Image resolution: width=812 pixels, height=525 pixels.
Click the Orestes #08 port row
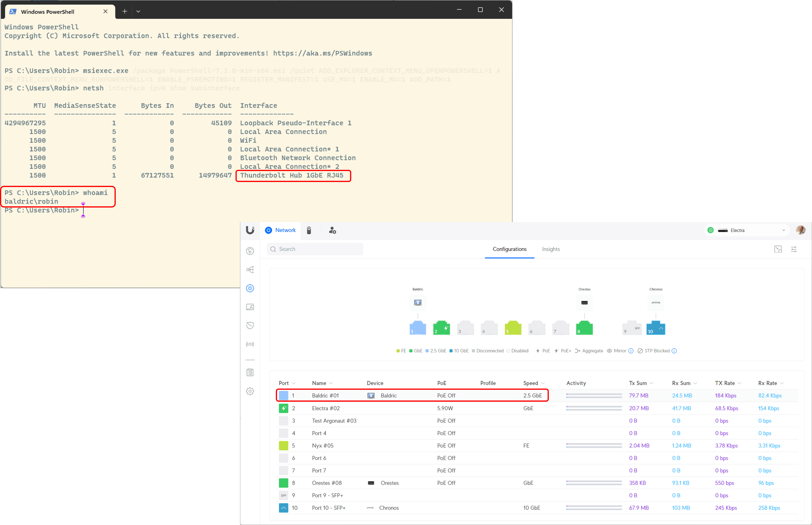tap(326, 483)
